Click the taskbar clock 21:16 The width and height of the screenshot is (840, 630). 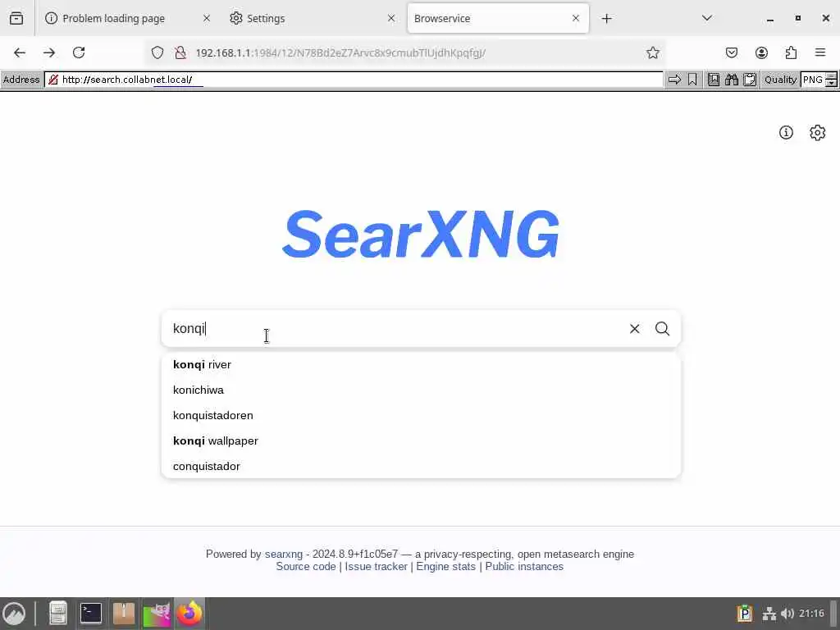point(811,614)
